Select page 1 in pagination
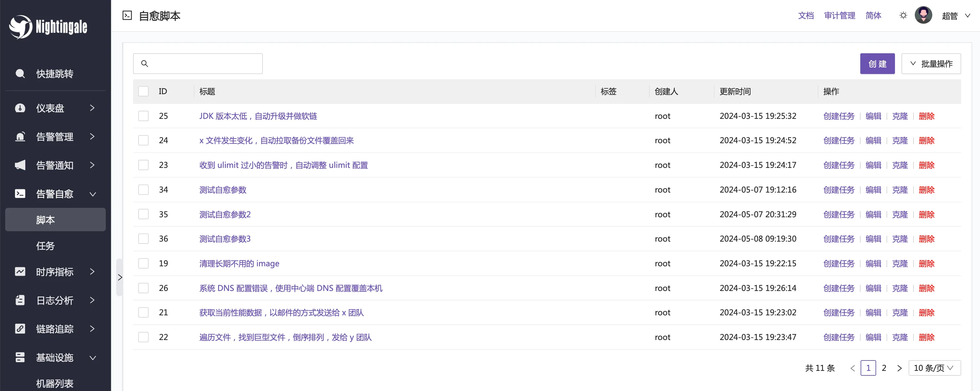Viewport: 980px width, 391px height. 868,368
